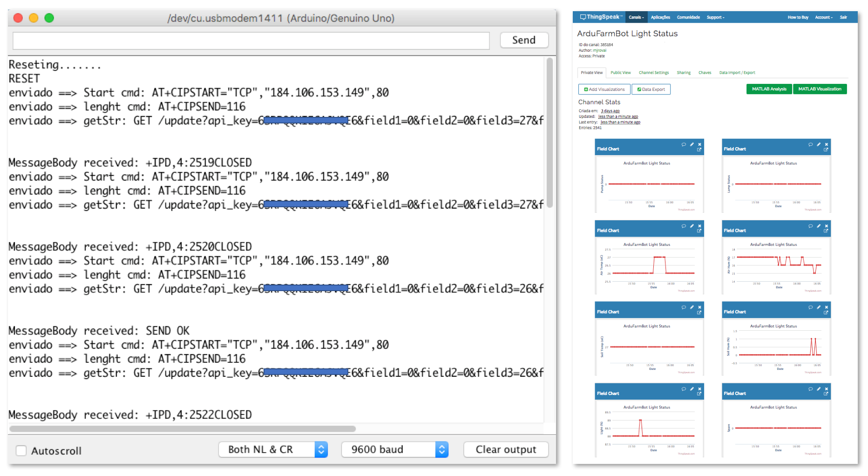The width and height of the screenshot is (868, 476).
Task: Pop out the Air Temp chart
Action: [699, 231]
